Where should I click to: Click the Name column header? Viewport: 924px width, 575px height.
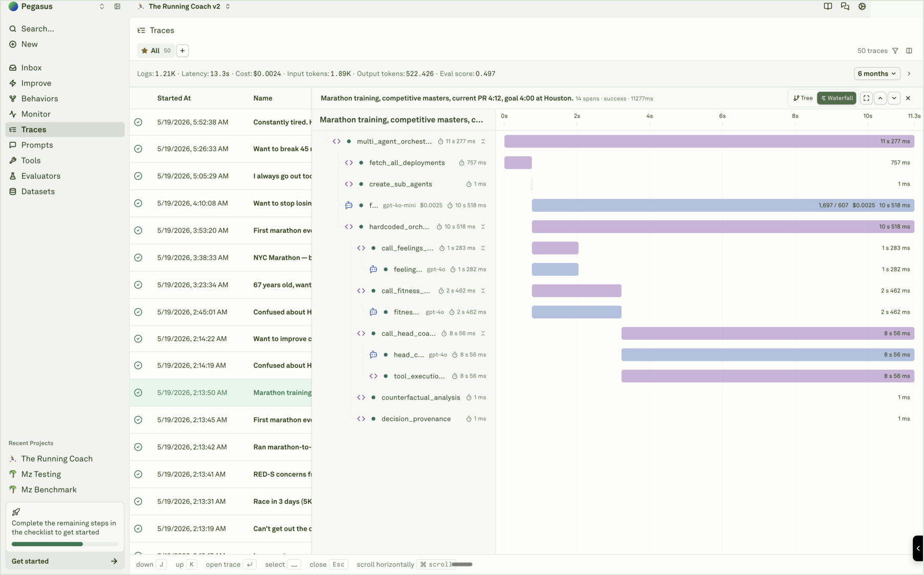pos(263,98)
